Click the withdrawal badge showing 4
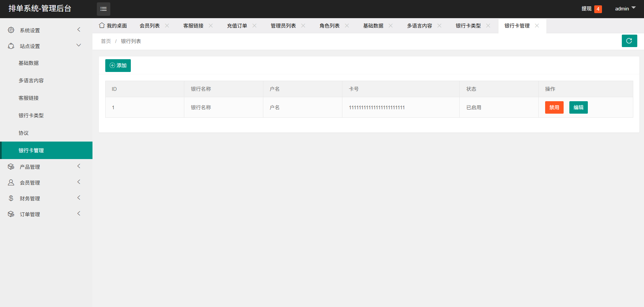Viewport: 644px width, 307px height. tap(598, 9)
